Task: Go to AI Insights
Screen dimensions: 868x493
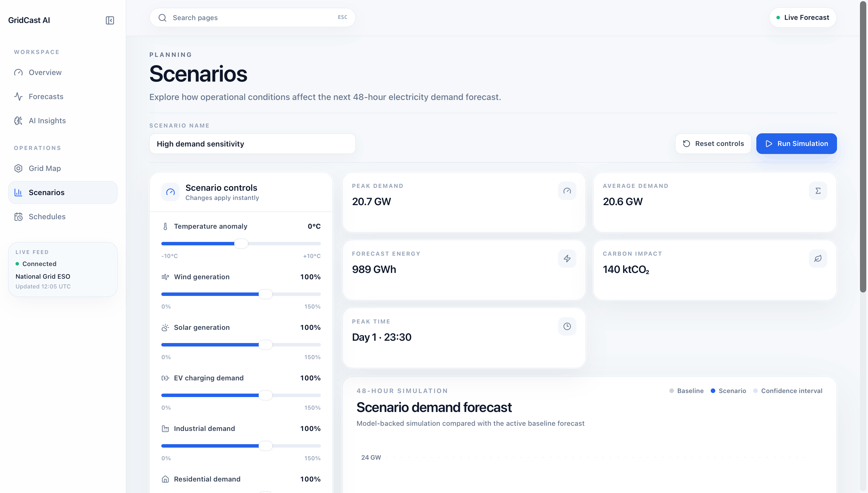Action: tap(63, 121)
